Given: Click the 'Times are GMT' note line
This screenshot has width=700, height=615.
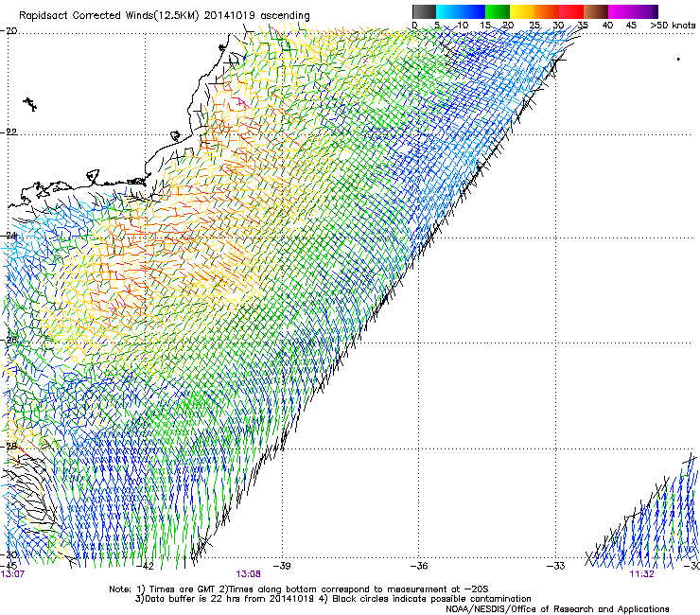Looking at the screenshot, I should (299, 589).
